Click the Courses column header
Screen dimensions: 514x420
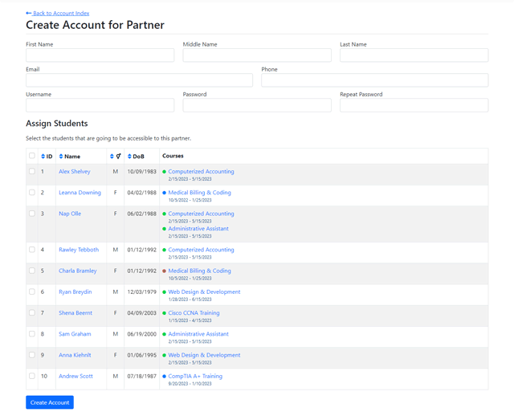click(x=173, y=156)
